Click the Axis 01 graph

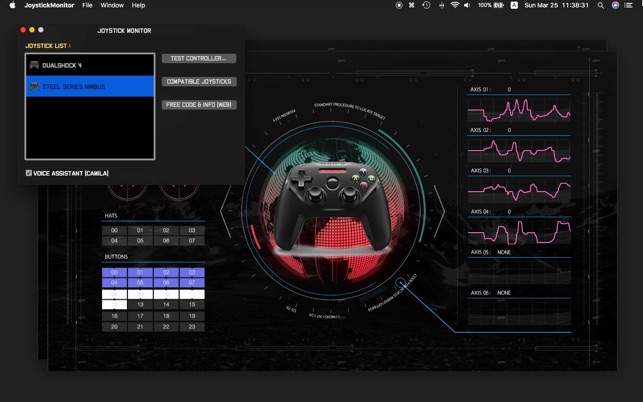[519, 111]
